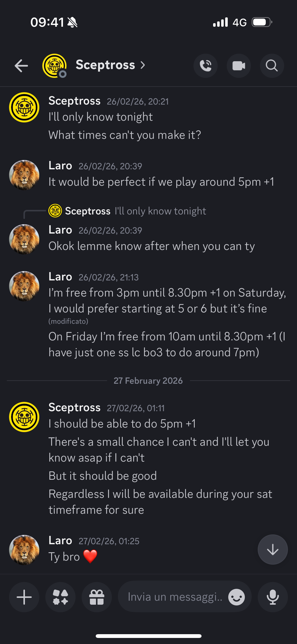297x644 pixels.
Task: Start a video call with Sceptross
Action: click(x=239, y=66)
